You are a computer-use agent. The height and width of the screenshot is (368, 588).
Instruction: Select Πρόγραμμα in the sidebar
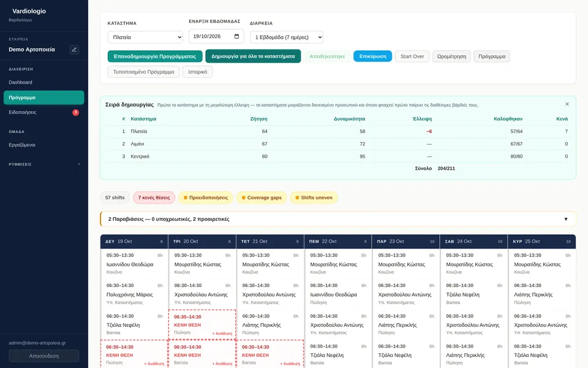[44, 98]
